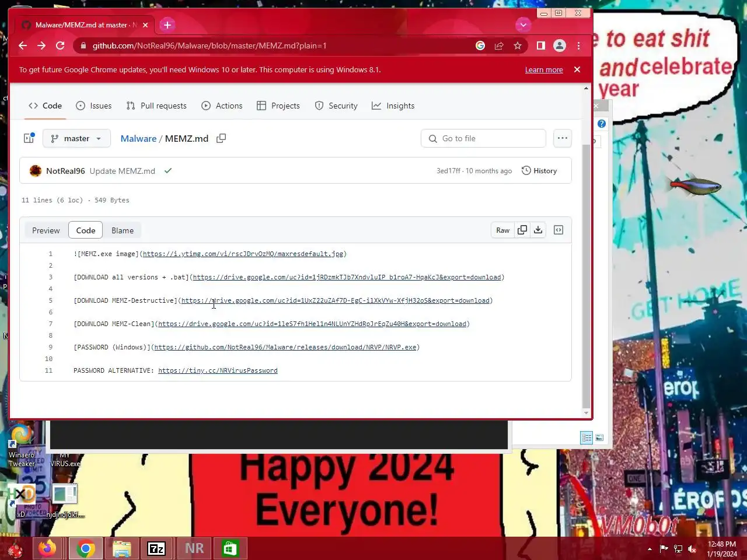Open MEMZ-Destructive download link
The image size is (747, 560).
point(335,300)
